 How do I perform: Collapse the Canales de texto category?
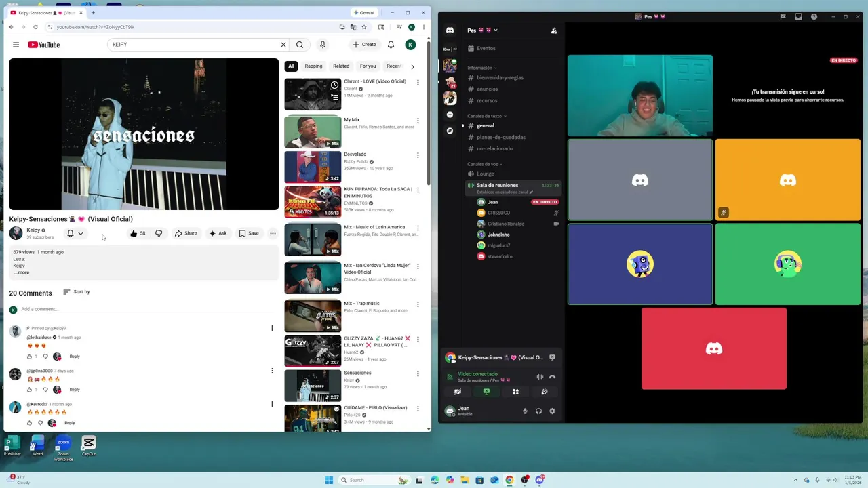click(487, 116)
